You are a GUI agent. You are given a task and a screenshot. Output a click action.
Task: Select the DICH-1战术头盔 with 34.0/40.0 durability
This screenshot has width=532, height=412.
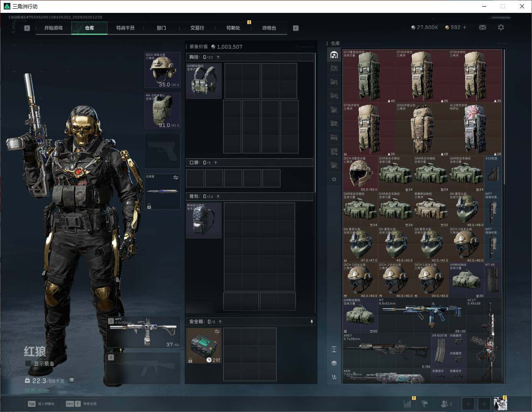pos(431,280)
